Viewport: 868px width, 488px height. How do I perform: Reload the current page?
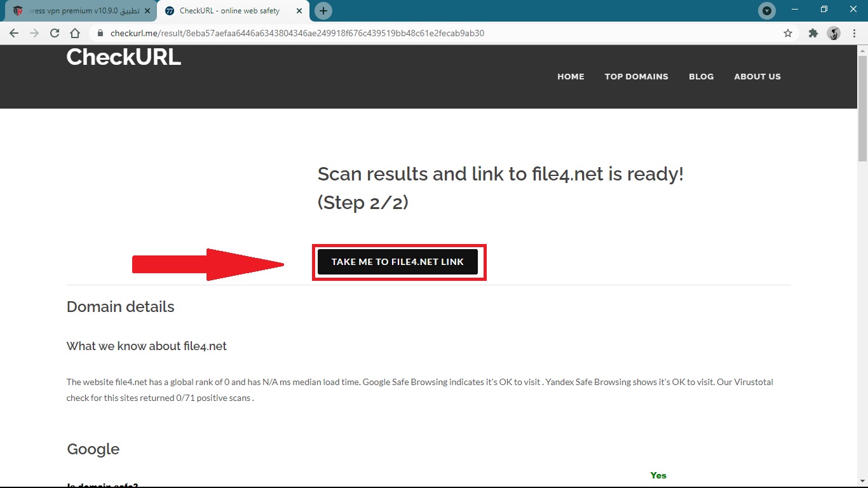[55, 33]
